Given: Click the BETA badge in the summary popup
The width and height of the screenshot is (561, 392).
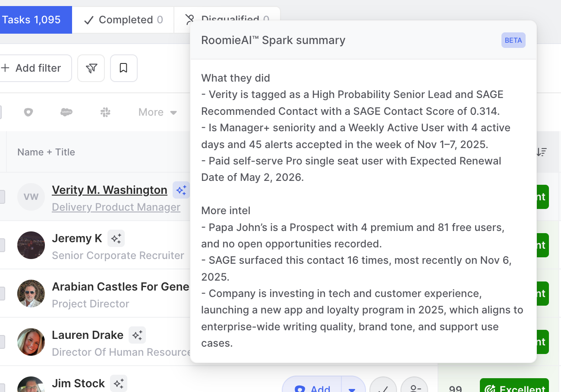Looking at the screenshot, I should [x=514, y=40].
